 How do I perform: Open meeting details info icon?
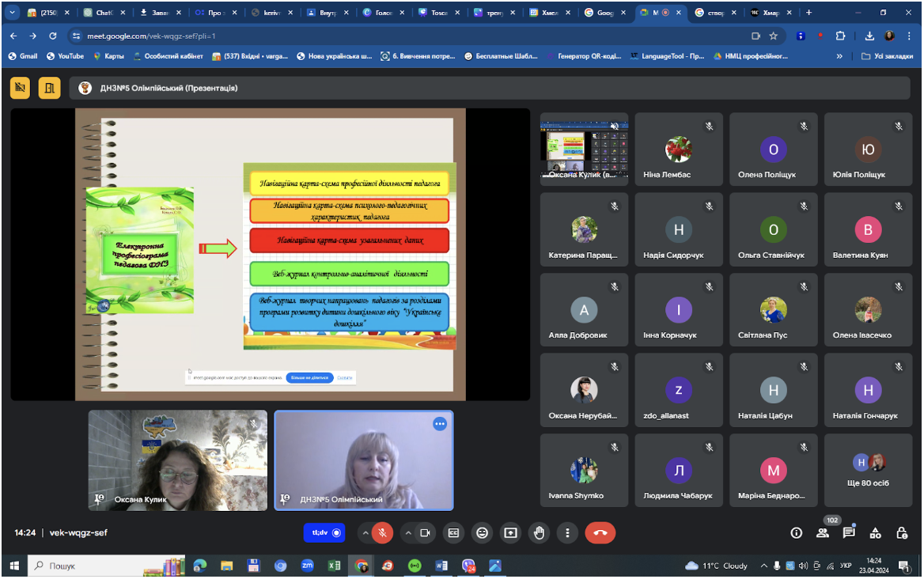(796, 533)
